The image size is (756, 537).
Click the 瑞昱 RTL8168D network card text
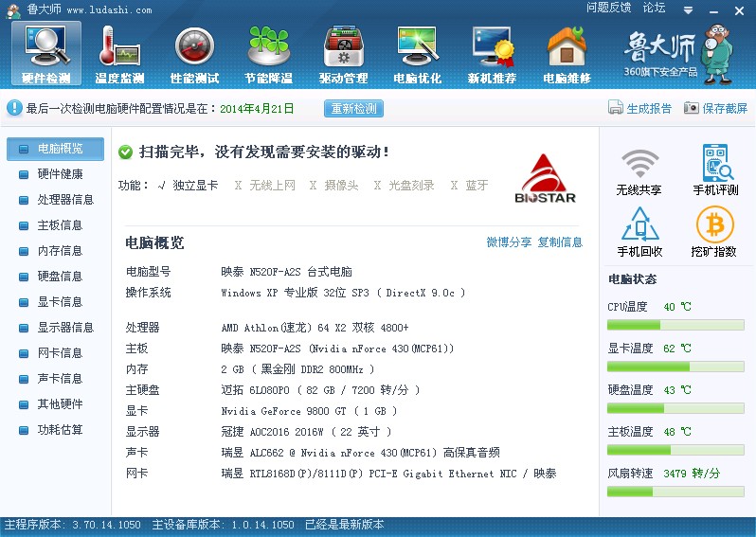click(388, 474)
